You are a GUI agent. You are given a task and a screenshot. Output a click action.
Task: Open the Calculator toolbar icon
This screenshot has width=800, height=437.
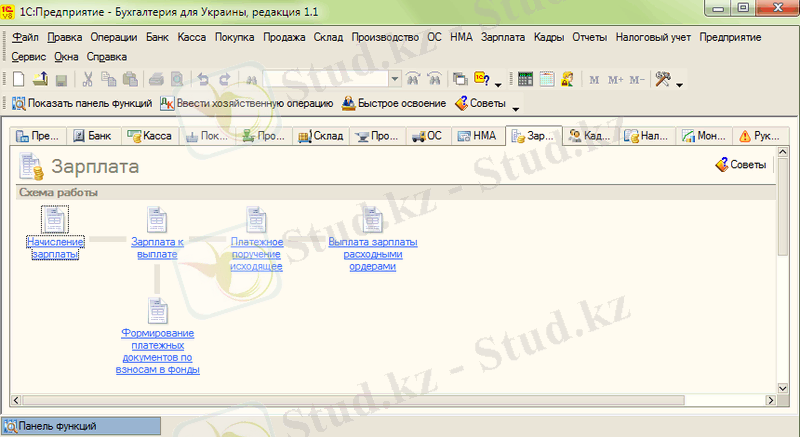pos(526,79)
